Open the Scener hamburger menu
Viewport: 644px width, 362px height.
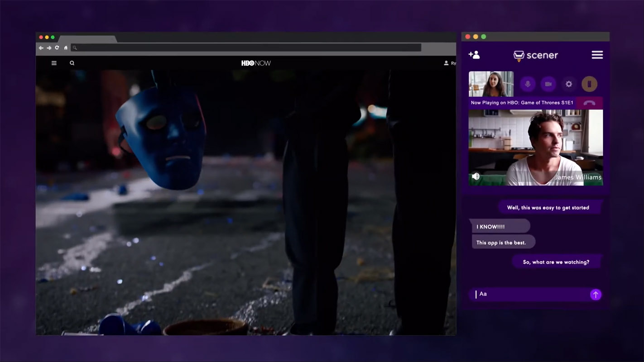click(x=597, y=55)
